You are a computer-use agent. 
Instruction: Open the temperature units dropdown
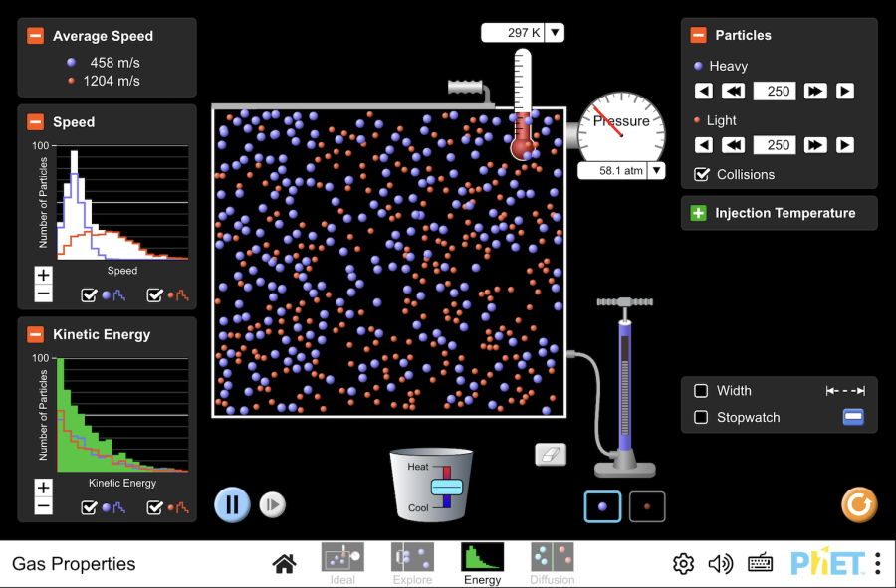[x=555, y=33]
